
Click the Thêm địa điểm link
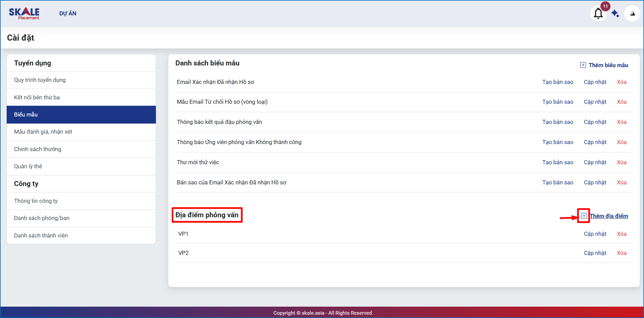coord(609,216)
